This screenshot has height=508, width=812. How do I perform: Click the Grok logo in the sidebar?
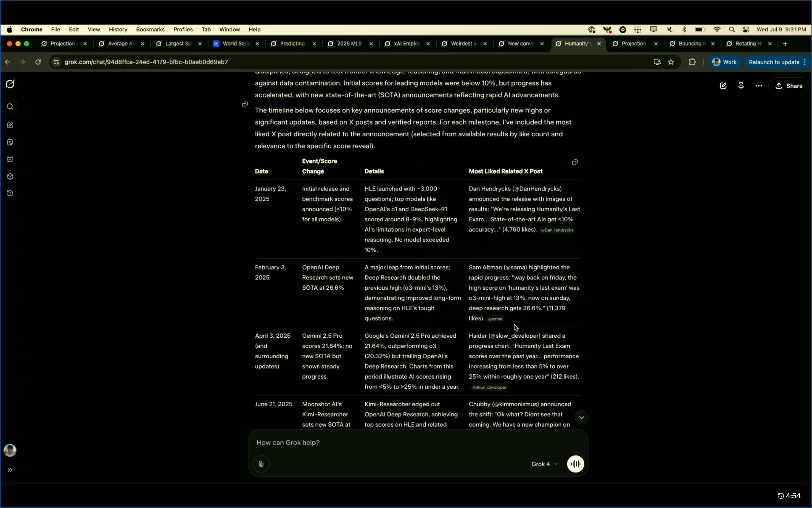tap(10, 84)
